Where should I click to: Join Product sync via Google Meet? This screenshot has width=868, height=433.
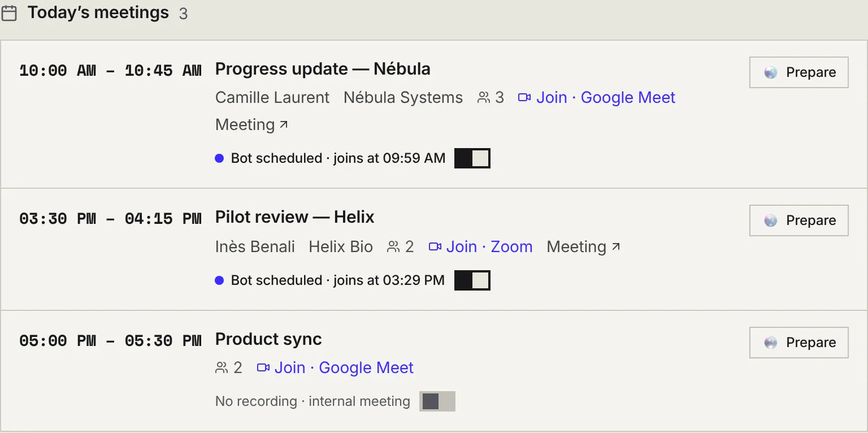pyautogui.click(x=335, y=368)
